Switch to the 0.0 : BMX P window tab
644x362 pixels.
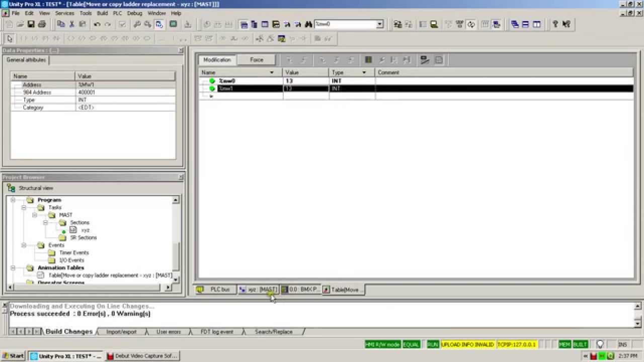[300, 290]
